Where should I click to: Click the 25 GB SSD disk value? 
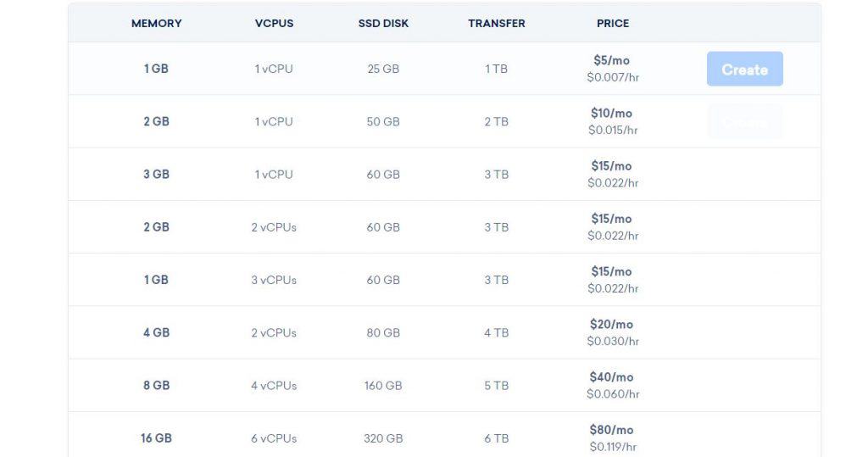click(x=383, y=69)
